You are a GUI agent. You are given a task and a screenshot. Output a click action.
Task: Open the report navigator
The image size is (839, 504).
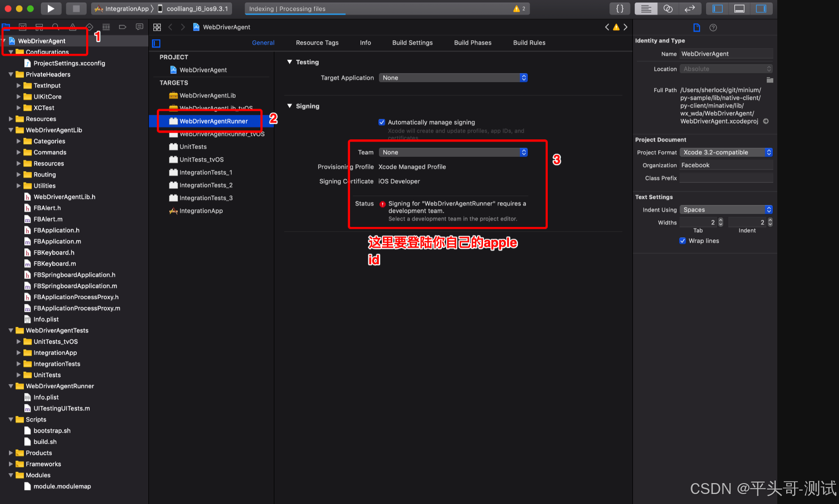139,27
